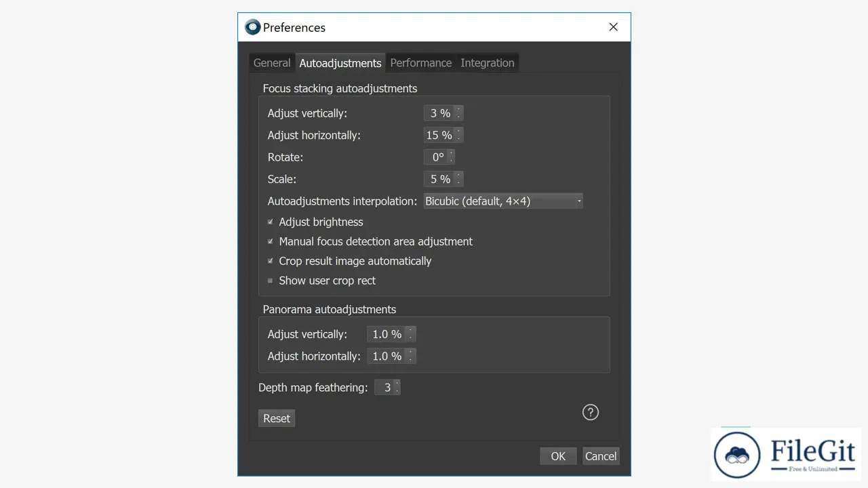868x488 pixels.
Task: Switch to the General tab
Action: pyautogui.click(x=272, y=63)
